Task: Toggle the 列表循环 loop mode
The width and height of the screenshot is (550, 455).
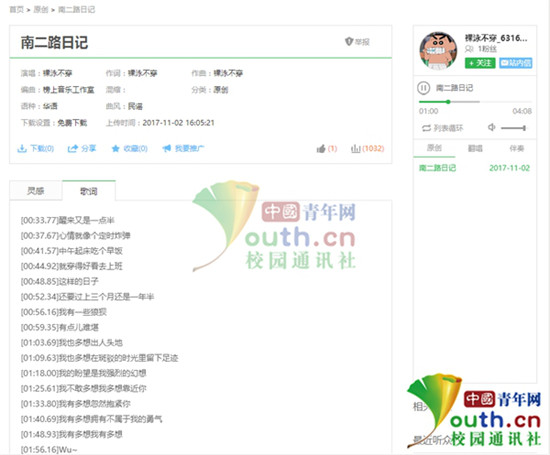Action: tap(442, 128)
